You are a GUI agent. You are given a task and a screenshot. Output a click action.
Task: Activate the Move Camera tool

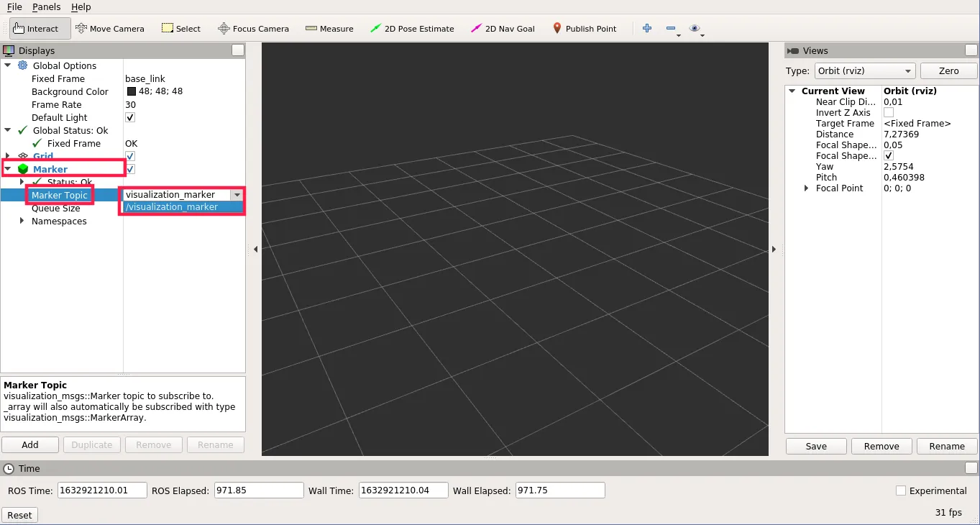coord(110,28)
